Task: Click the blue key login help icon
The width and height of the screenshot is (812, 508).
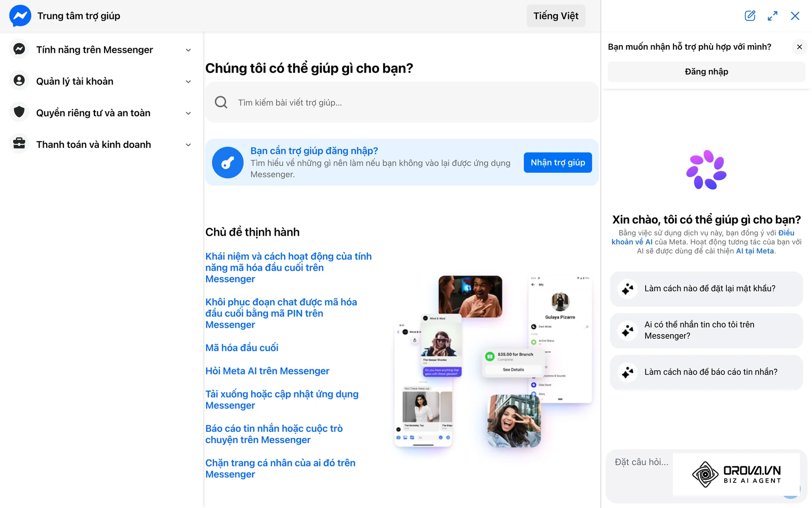Action: 228,163
